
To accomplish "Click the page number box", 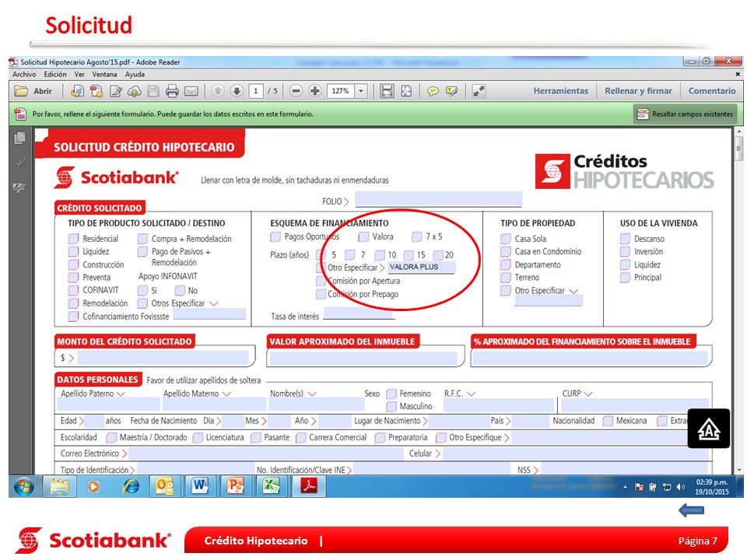I will click(256, 90).
